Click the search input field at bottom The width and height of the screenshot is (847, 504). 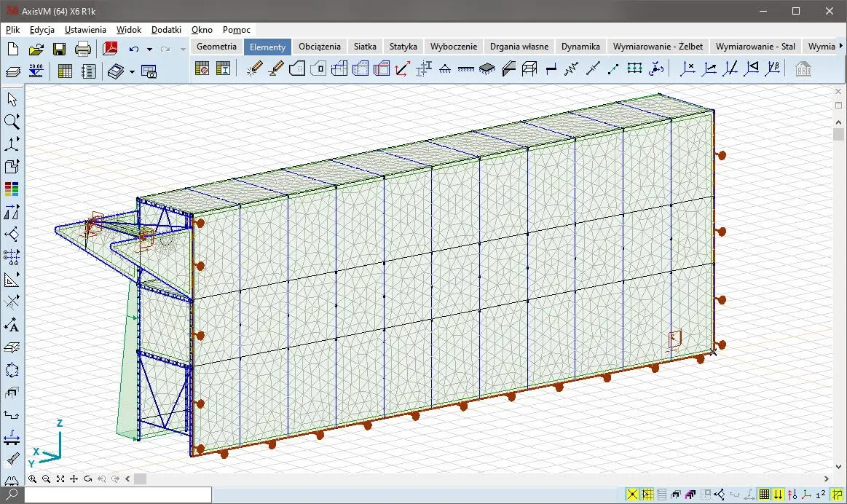[x=118, y=495]
